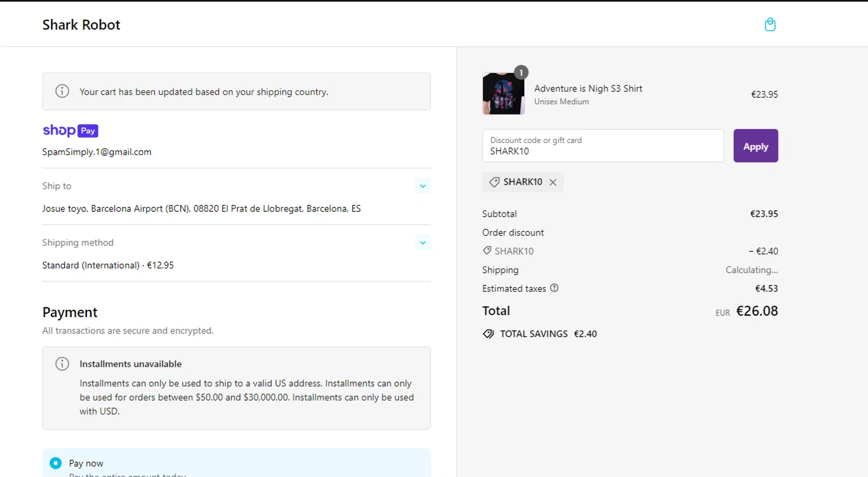Click the order discount SHARK10 tag icon
The height and width of the screenshot is (477, 868).
click(487, 251)
